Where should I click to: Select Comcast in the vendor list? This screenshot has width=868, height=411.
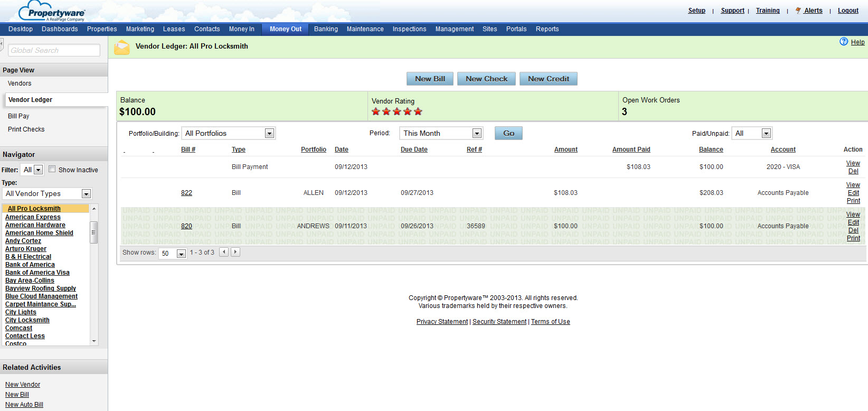pyautogui.click(x=18, y=328)
